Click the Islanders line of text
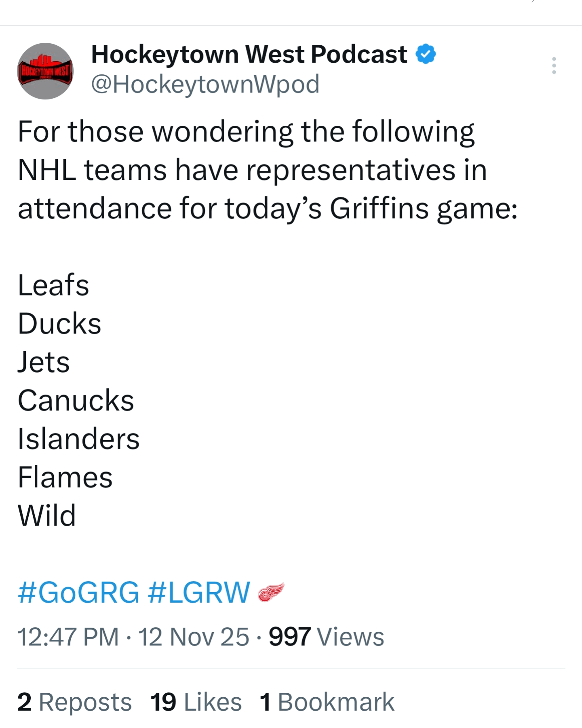Image resolution: width=582 pixels, height=728 pixels. [78, 439]
